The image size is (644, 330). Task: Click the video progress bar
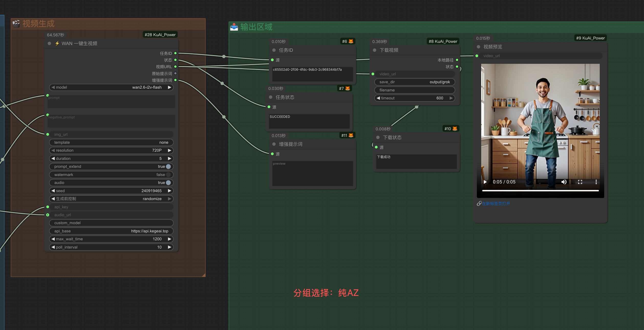point(540,191)
